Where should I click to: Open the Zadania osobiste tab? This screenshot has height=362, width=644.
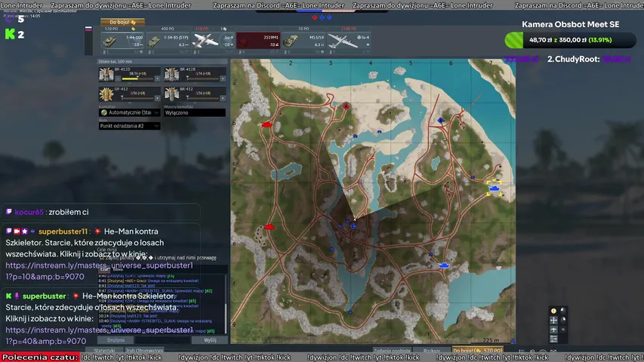pyautogui.click(x=392, y=351)
